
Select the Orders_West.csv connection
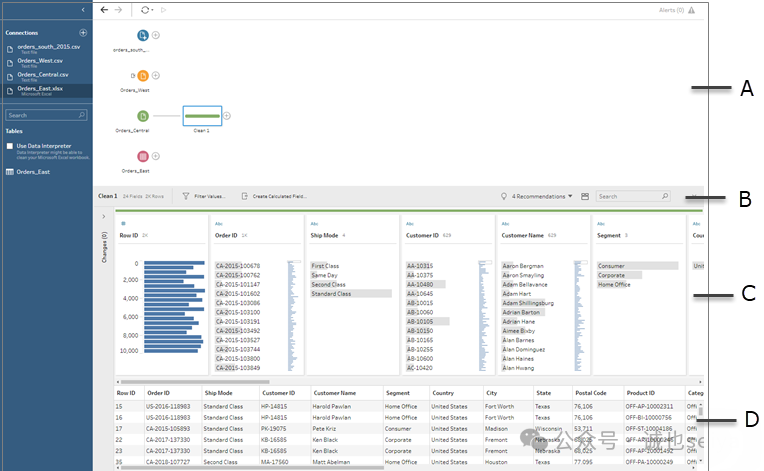46,63
